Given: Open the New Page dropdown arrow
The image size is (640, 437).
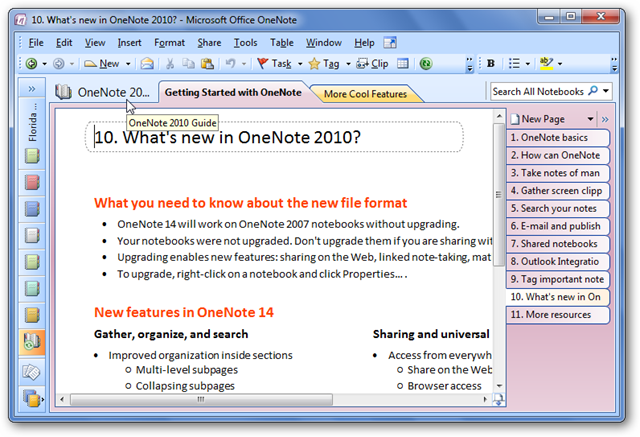Looking at the screenshot, I should (x=590, y=119).
